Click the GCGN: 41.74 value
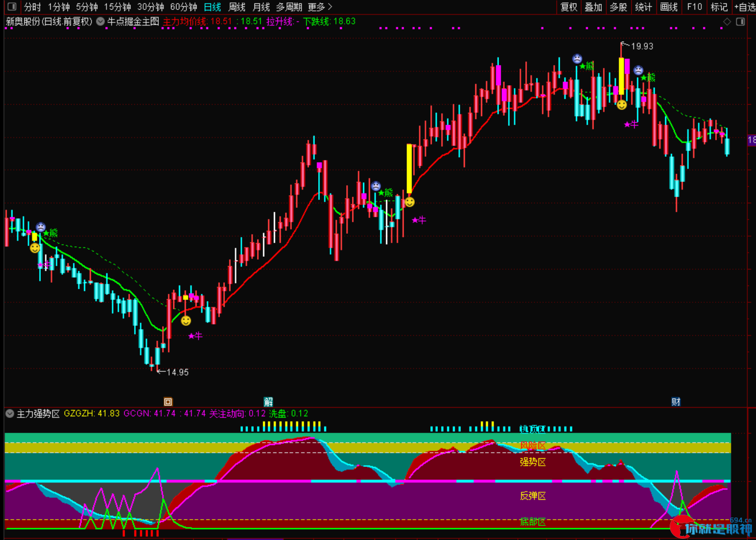The image size is (756, 540). [150, 413]
